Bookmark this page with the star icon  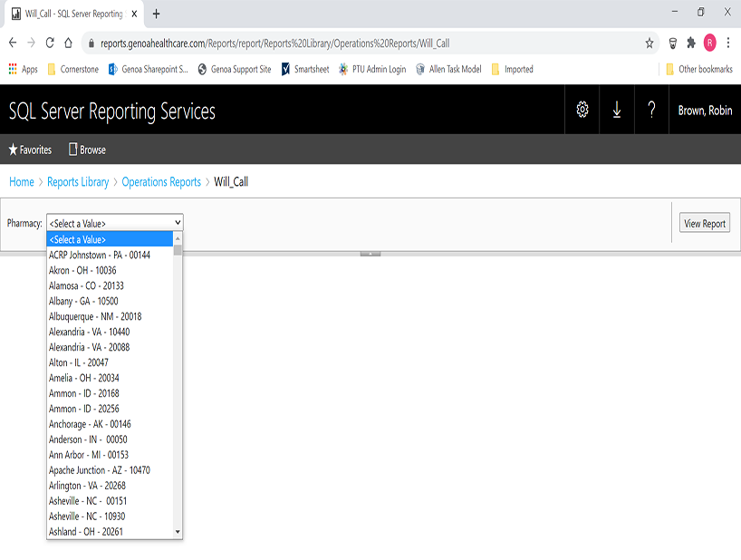(x=649, y=43)
